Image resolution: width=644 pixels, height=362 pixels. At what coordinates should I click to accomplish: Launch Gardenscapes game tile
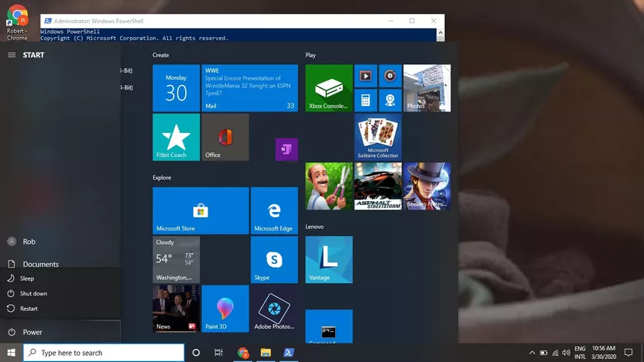click(x=329, y=186)
